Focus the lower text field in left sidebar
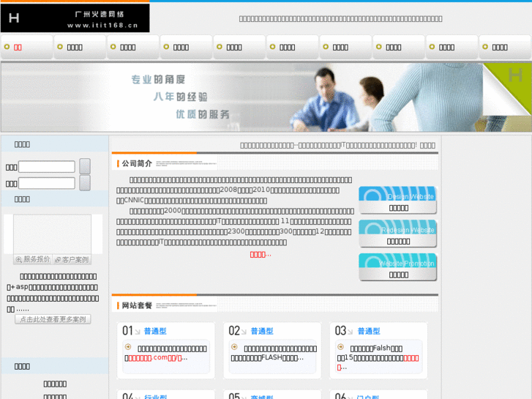The width and height of the screenshot is (532, 399). 47,183
